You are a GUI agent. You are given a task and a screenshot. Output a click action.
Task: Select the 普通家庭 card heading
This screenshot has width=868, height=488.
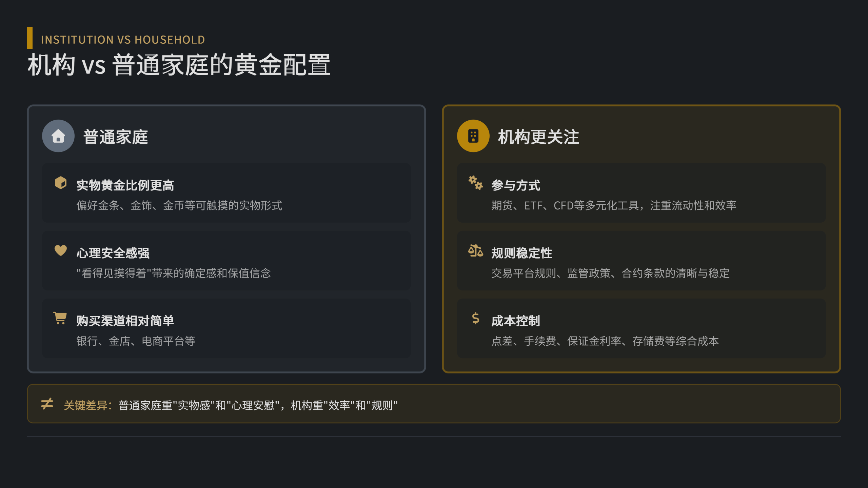[116, 137]
